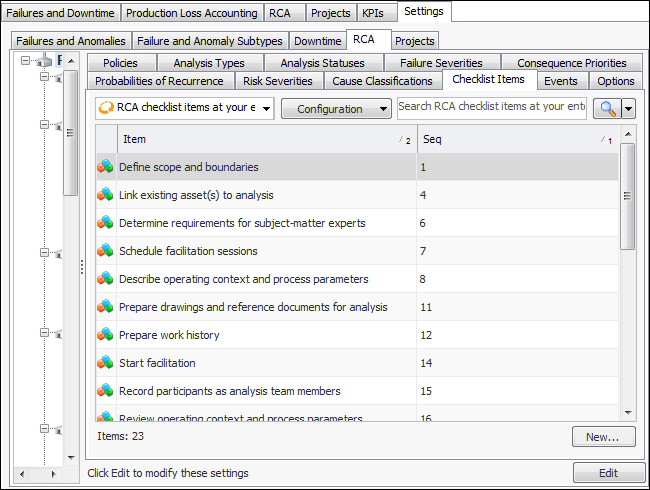650x490 pixels.
Task: Click the icon next to 'Describe operating context and process parameters'
Action: point(105,279)
